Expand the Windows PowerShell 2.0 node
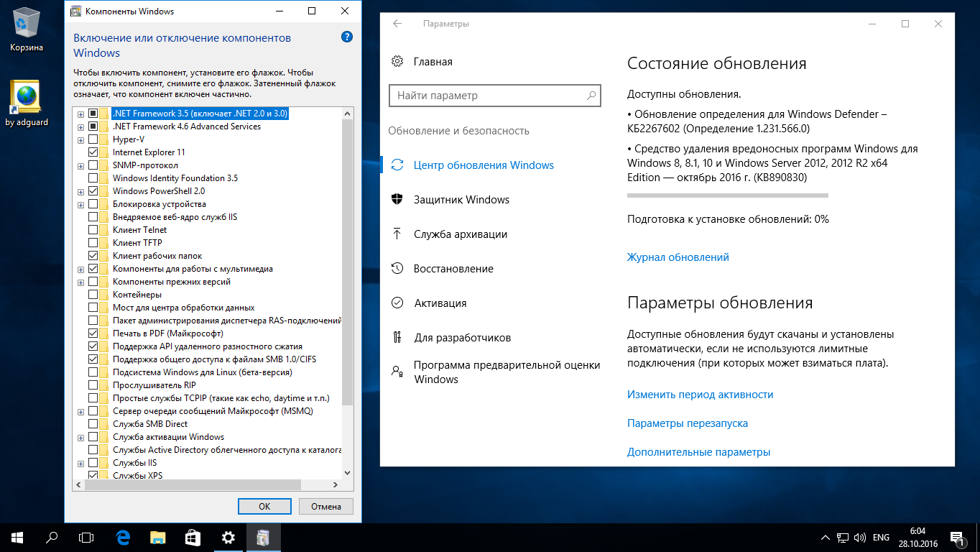 point(80,191)
